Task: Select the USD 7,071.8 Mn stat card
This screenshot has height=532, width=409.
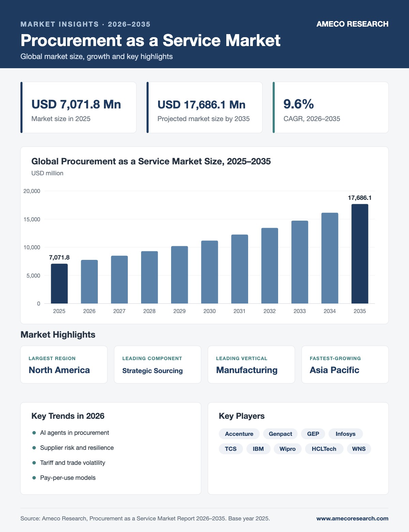Action: pos(78,107)
